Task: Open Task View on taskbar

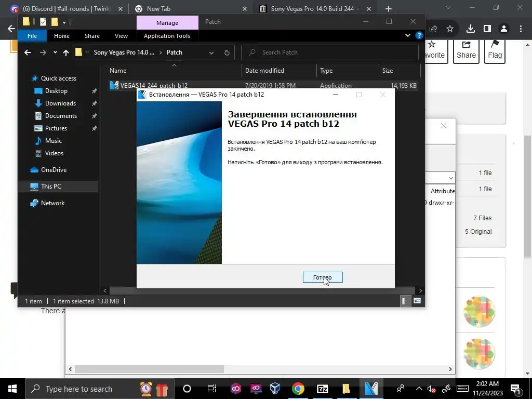Action: [212, 389]
